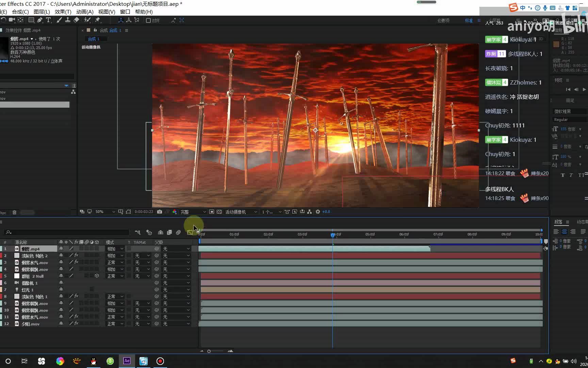Switch to the 合成 1 viewer tab
588x368 pixels.
pyautogui.click(x=94, y=39)
